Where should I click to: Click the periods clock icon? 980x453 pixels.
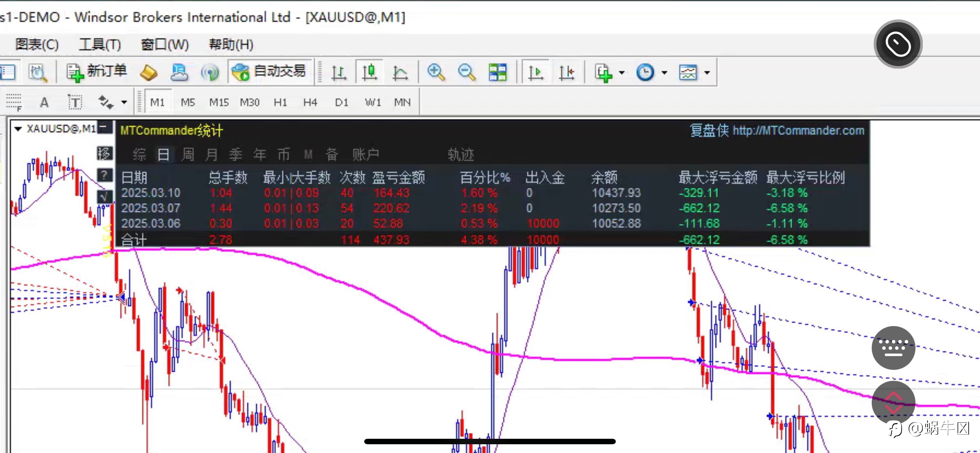pos(645,72)
